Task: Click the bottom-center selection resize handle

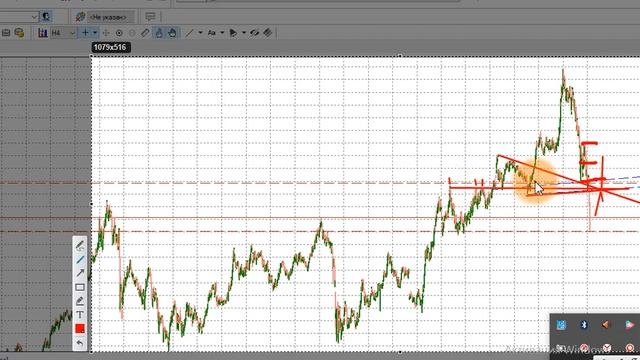Action: 400,352
